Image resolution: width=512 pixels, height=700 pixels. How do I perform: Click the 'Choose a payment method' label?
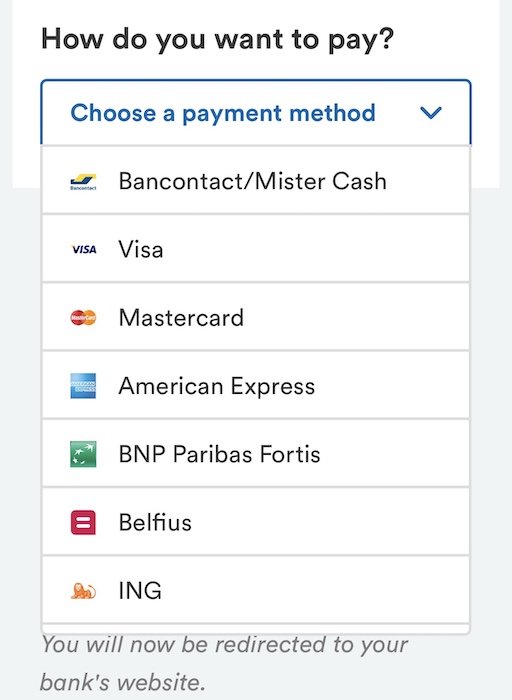[223, 113]
